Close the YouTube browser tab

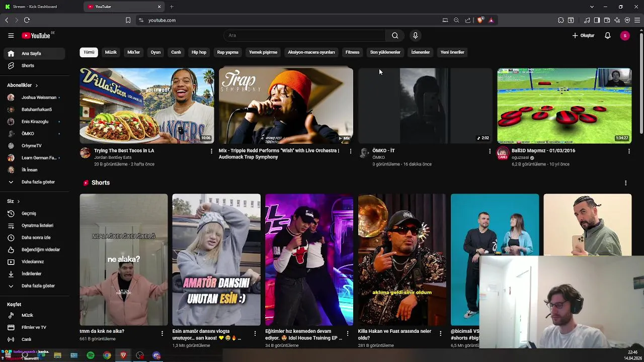pos(159,7)
